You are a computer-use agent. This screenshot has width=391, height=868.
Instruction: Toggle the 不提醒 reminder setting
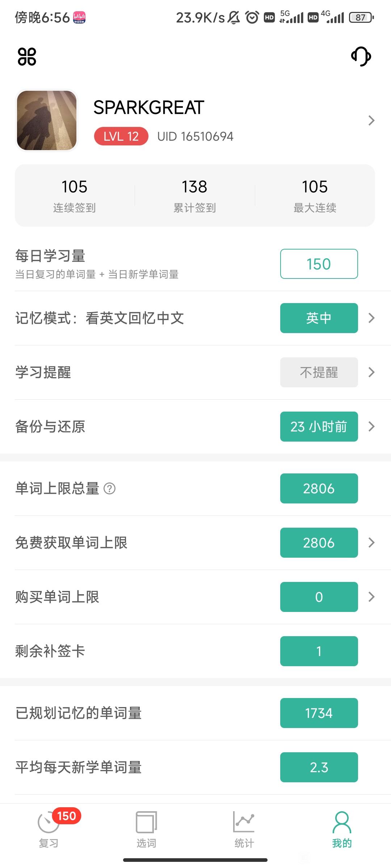tap(319, 373)
